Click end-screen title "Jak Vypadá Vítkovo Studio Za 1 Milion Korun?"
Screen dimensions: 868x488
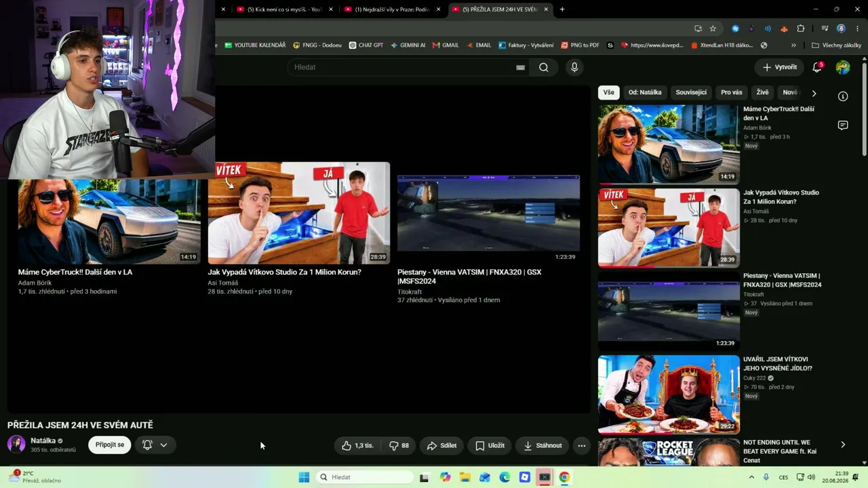pos(284,272)
